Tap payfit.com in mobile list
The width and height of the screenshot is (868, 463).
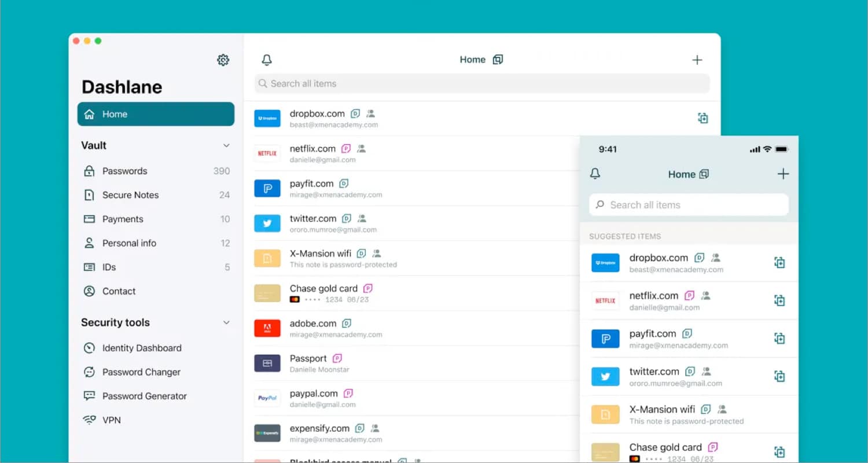click(689, 339)
